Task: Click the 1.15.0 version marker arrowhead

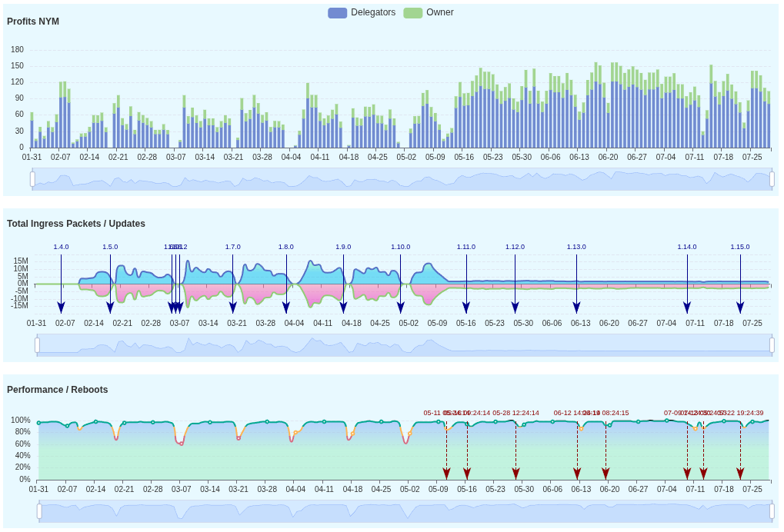Action: pyautogui.click(x=740, y=308)
